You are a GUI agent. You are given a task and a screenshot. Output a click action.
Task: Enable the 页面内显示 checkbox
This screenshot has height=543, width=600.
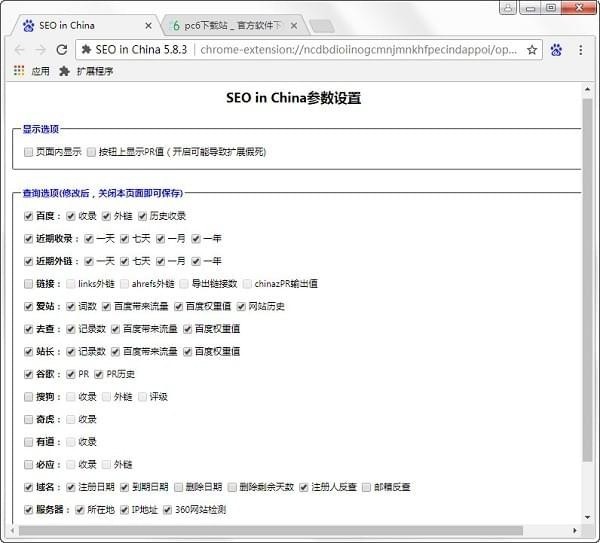(x=28, y=152)
